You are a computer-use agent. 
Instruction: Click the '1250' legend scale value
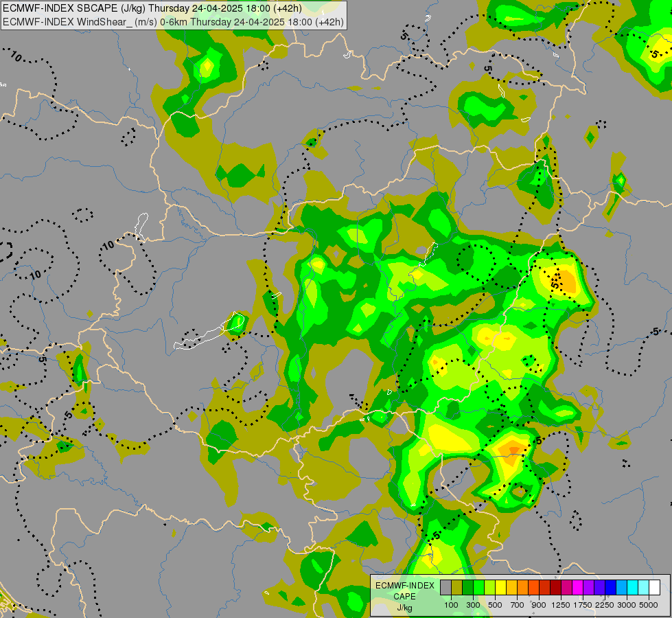point(561,605)
